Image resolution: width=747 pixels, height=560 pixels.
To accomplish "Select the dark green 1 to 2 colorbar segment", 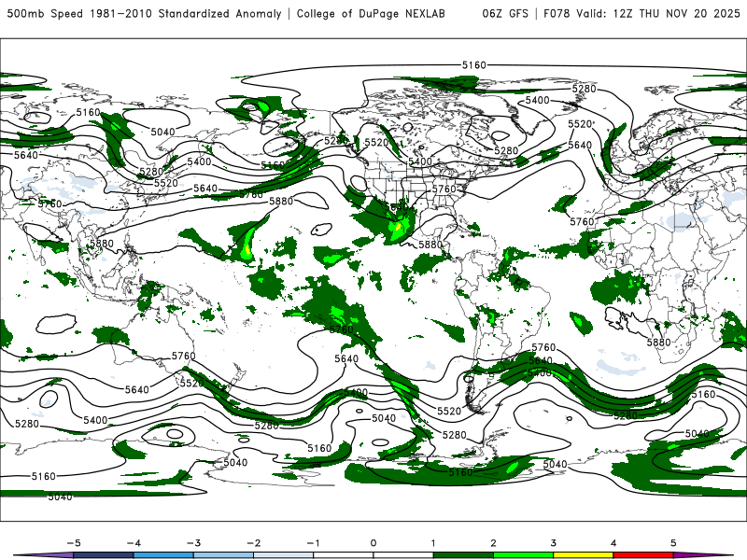I will pos(463,555).
